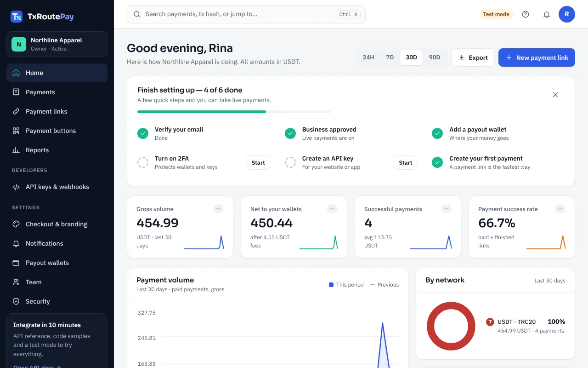Click the search payments input field

(246, 14)
